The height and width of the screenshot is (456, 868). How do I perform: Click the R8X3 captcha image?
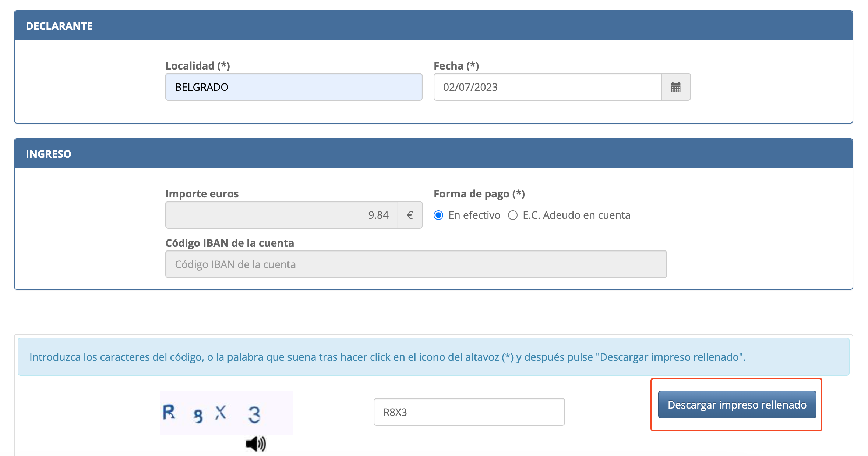click(226, 413)
